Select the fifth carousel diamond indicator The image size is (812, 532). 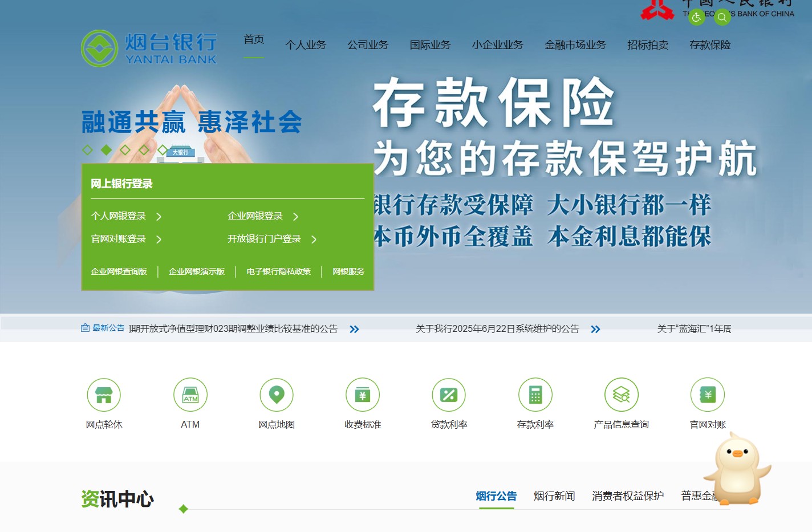pos(163,150)
